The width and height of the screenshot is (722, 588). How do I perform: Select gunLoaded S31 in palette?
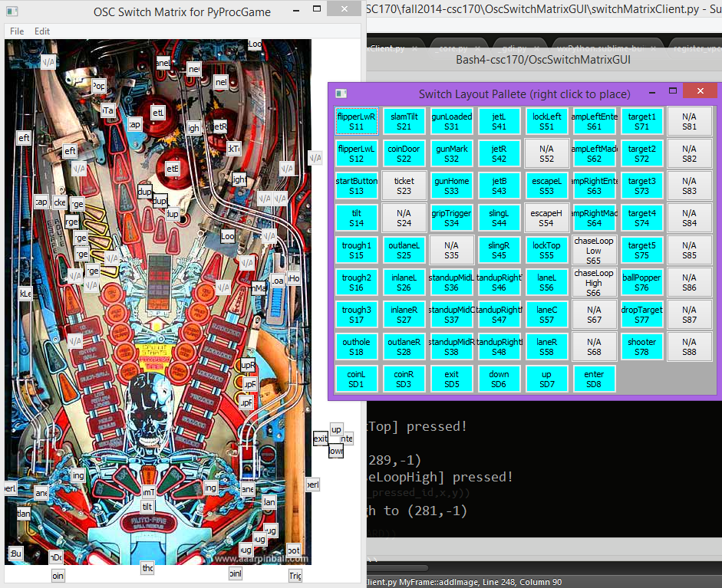[x=452, y=121]
